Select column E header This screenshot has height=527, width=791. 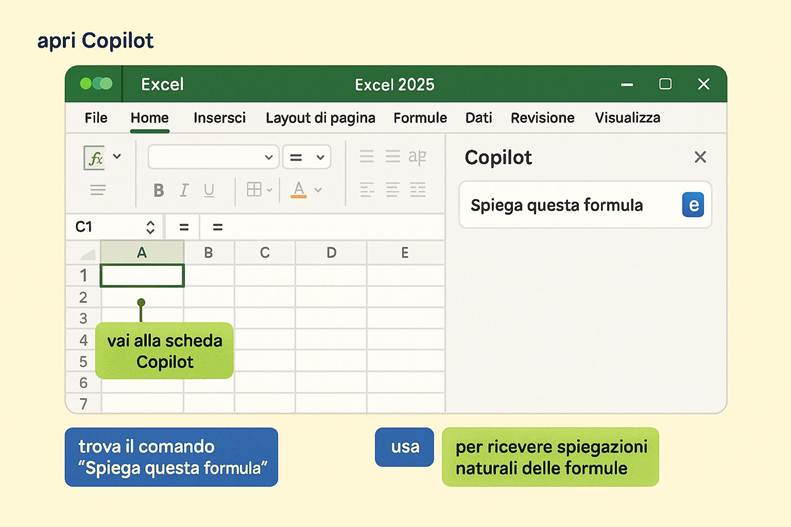pos(405,253)
